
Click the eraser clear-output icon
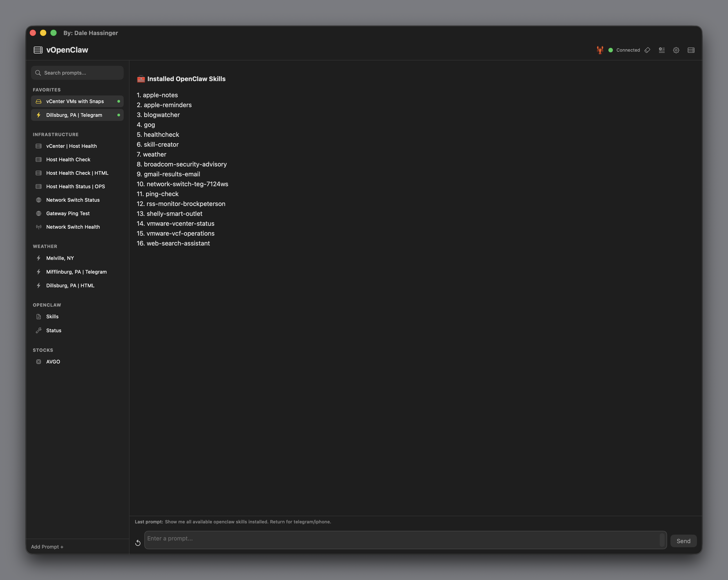tap(647, 50)
